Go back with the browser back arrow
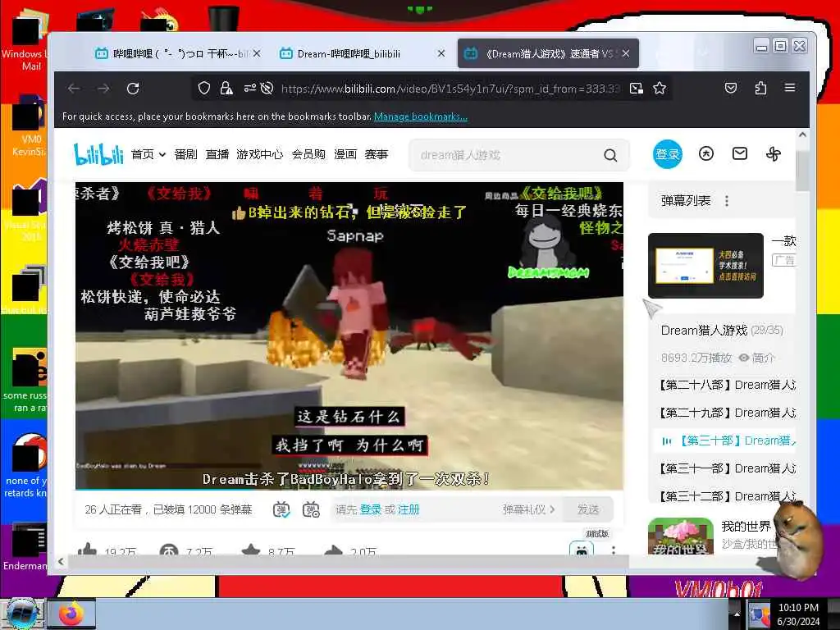 (74, 89)
